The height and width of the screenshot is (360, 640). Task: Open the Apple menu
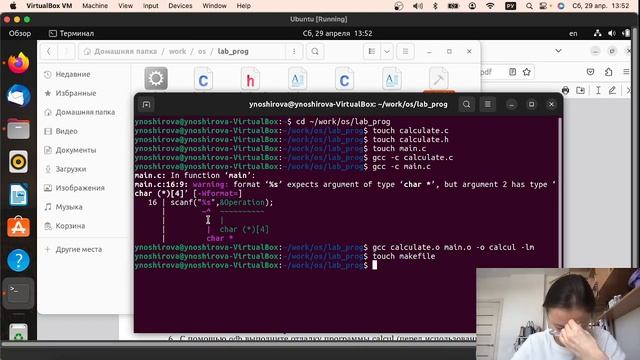point(13,6)
